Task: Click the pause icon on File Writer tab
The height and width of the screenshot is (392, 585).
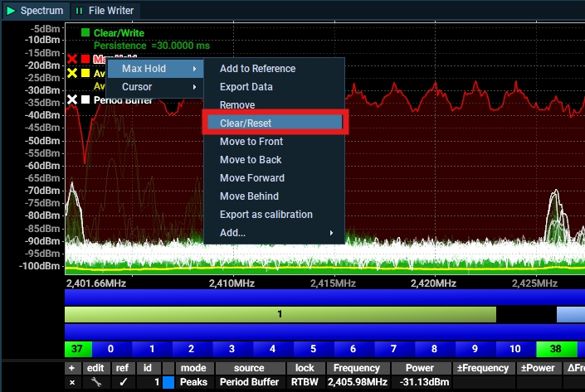Action: click(79, 11)
